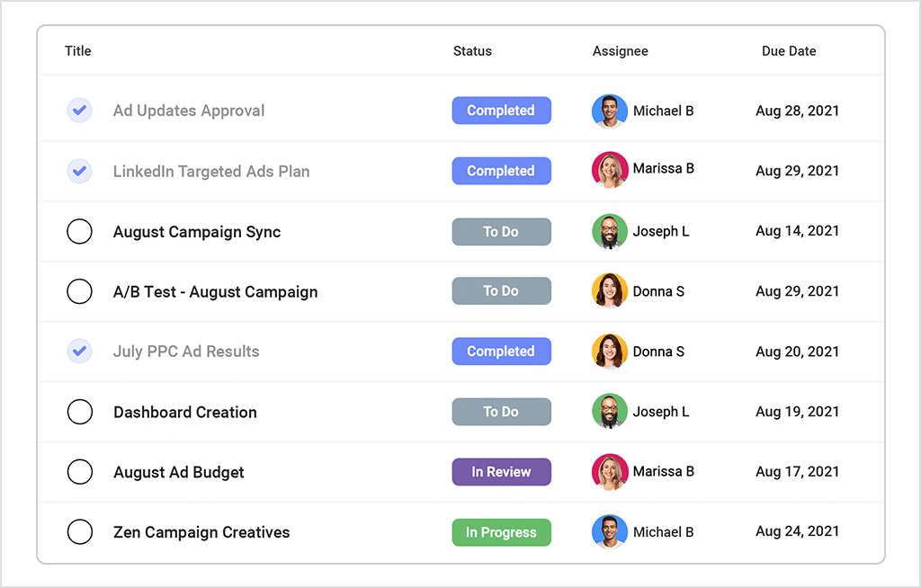Select Joseph L's avatar on August Campaign Sync

tap(609, 231)
